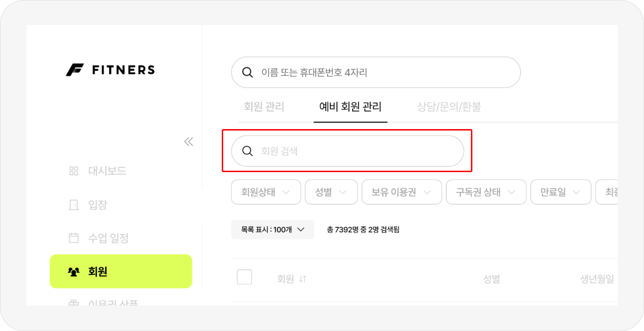Screen dimensions: 644x331
Task: Switch to the 상담/문의/환불 tab
Action: click(449, 107)
